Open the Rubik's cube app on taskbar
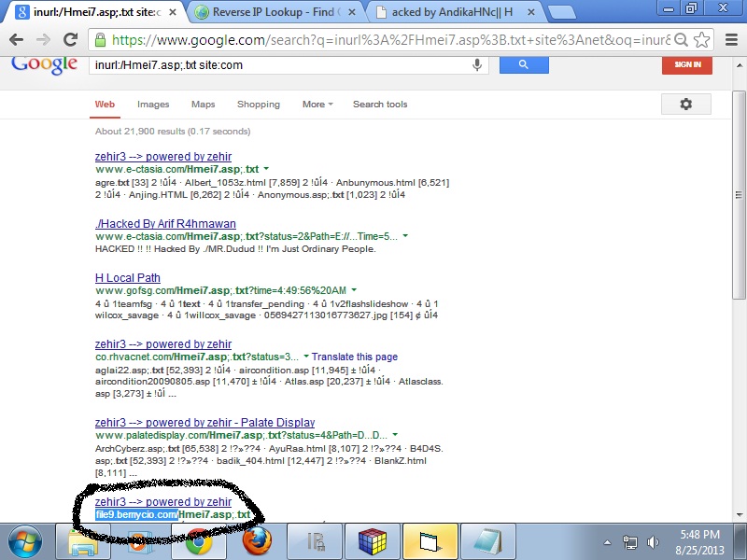The image size is (747, 560). (372, 542)
